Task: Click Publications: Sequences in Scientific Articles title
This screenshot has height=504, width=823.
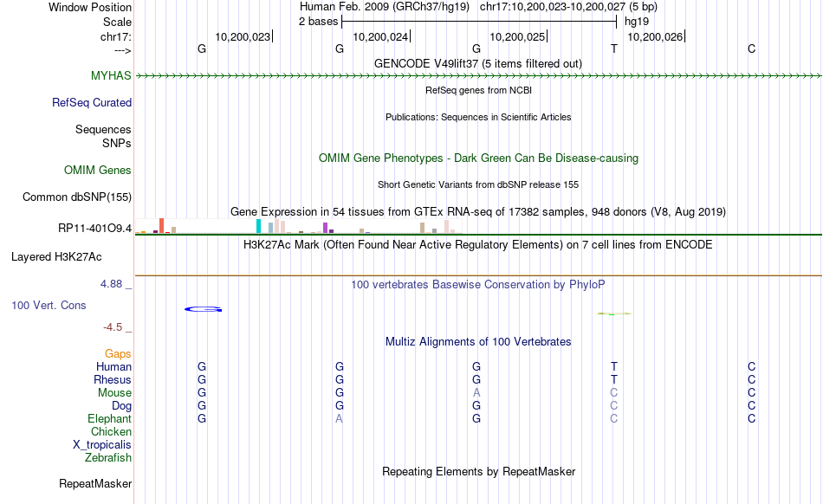Action: tap(478, 117)
